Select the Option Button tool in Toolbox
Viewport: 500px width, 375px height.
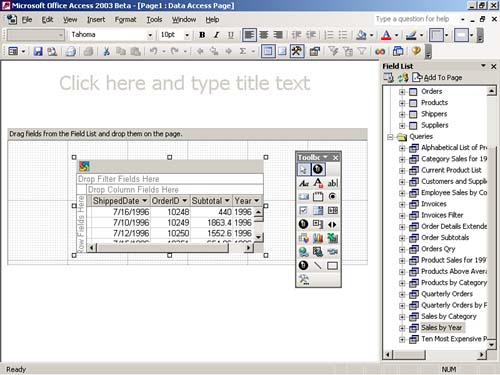(x=332, y=197)
